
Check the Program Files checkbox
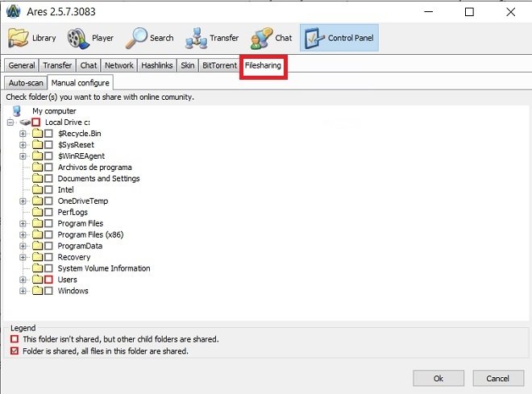click(x=48, y=223)
